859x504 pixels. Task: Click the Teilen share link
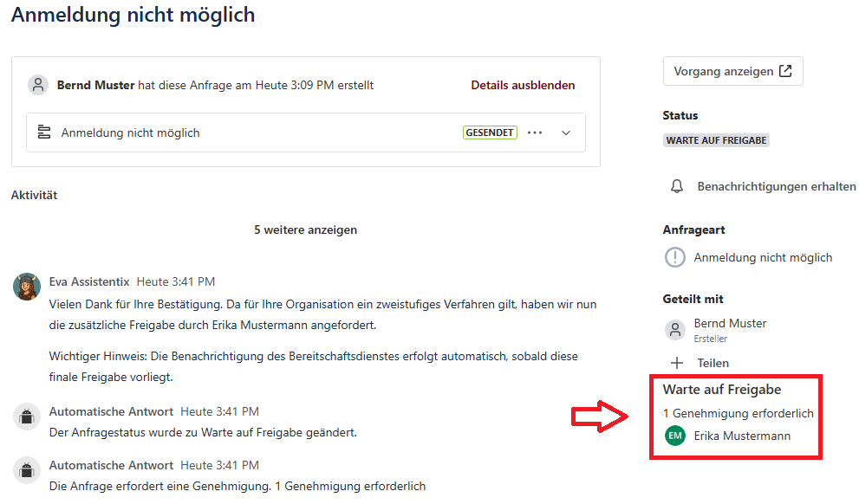point(713,363)
